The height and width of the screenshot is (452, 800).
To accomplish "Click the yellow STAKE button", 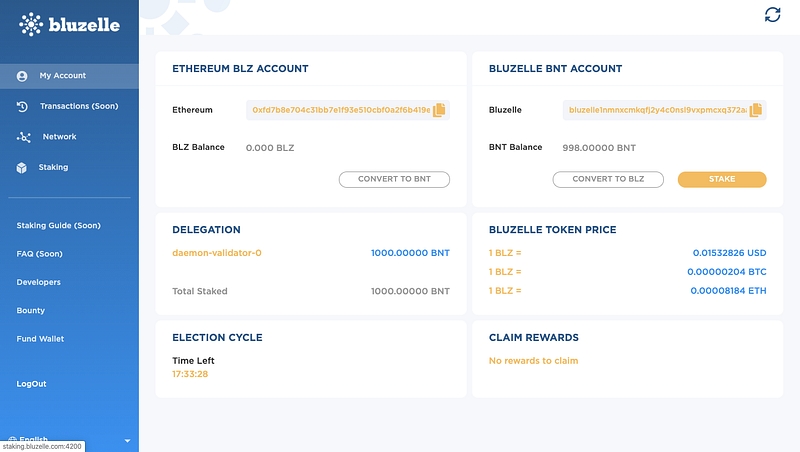I will tap(721, 180).
